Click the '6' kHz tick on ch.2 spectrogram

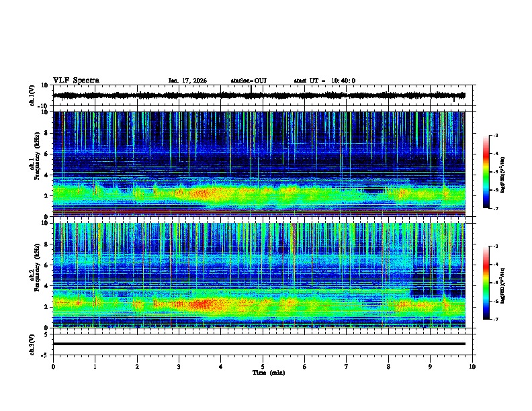click(46, 265)
